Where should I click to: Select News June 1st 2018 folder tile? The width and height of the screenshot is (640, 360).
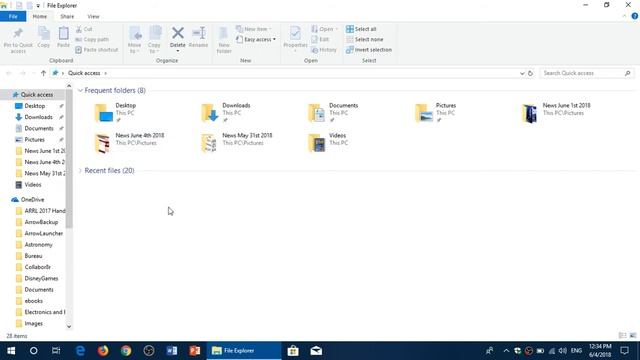coord(556,113)
